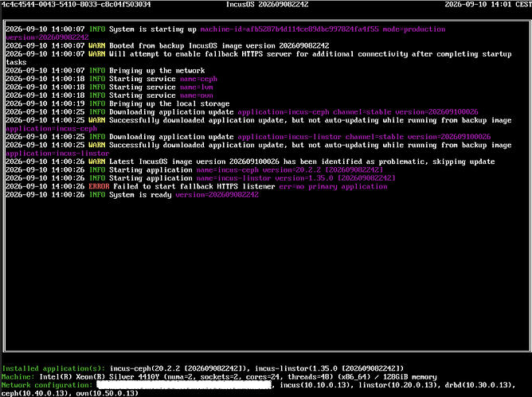Click the machine UUID 4c4c4544-0043-5410-8033-c8c04f503034 in the header
The width and height of the screenshot is (532, 397).
coord(76,5)
